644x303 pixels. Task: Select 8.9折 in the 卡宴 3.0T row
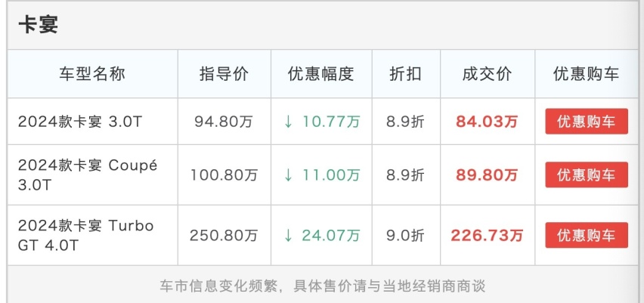(405, 122)
